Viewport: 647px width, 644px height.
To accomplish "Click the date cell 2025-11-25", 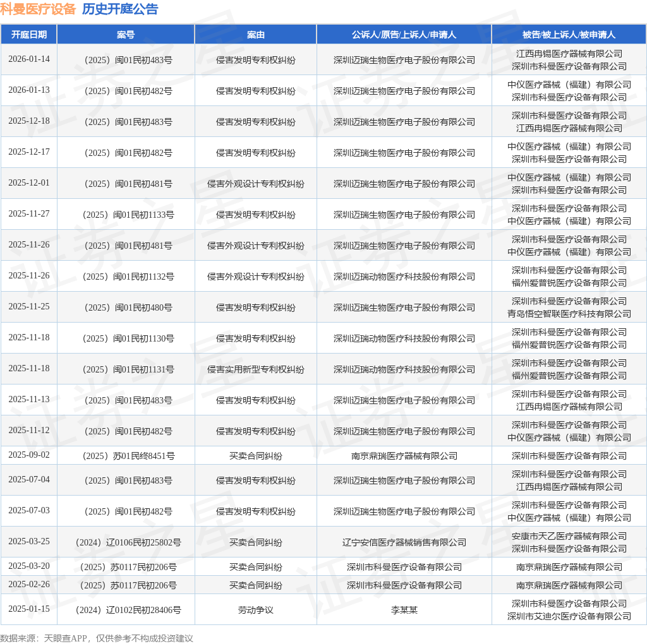I will pos(29,306).
